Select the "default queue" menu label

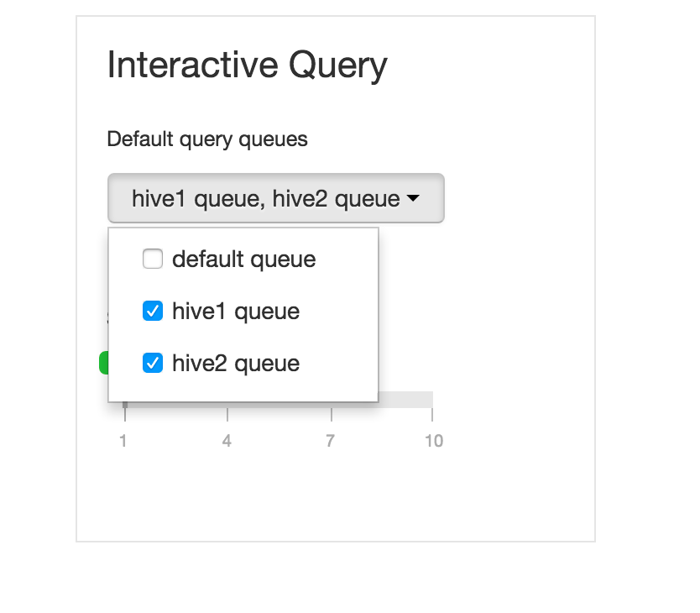(243, 259)
